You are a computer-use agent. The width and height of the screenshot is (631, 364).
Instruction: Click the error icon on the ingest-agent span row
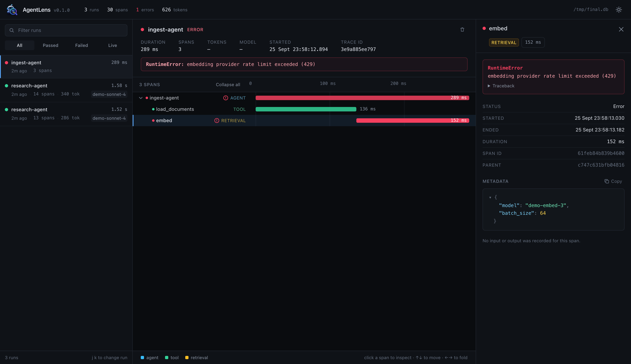[x=226, y=98]
